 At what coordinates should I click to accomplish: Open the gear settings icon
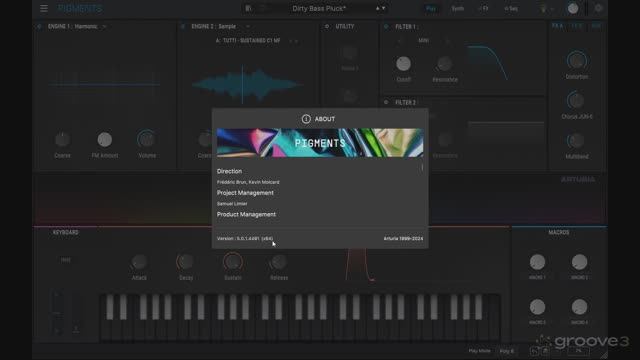(598, 8)
